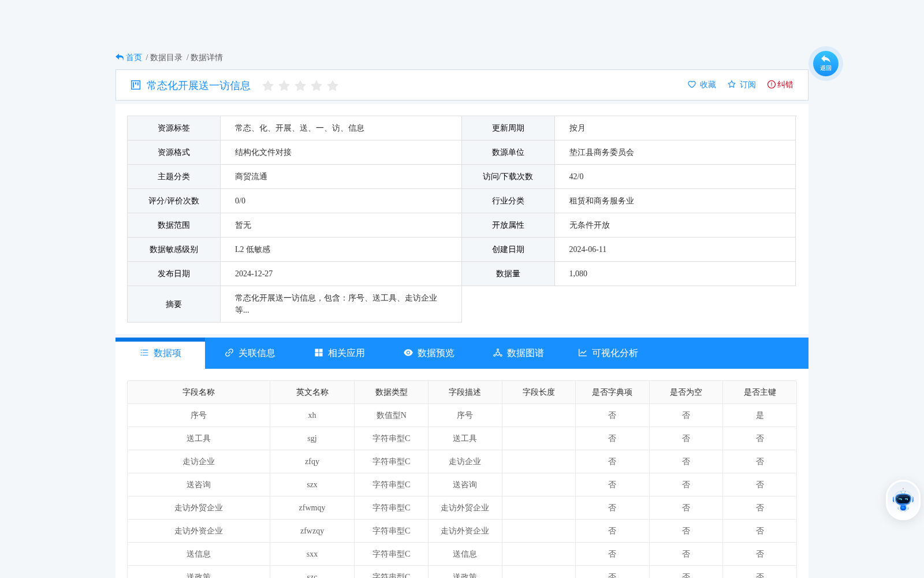924x578 pixels.
Task: Click the szx English name cell
Action: coord(312,485)
